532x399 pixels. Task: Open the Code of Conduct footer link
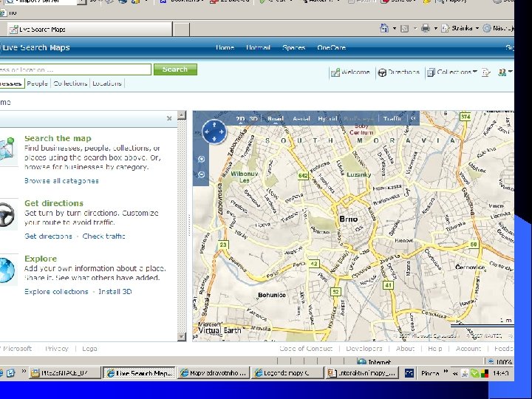[x=306, y=349]
